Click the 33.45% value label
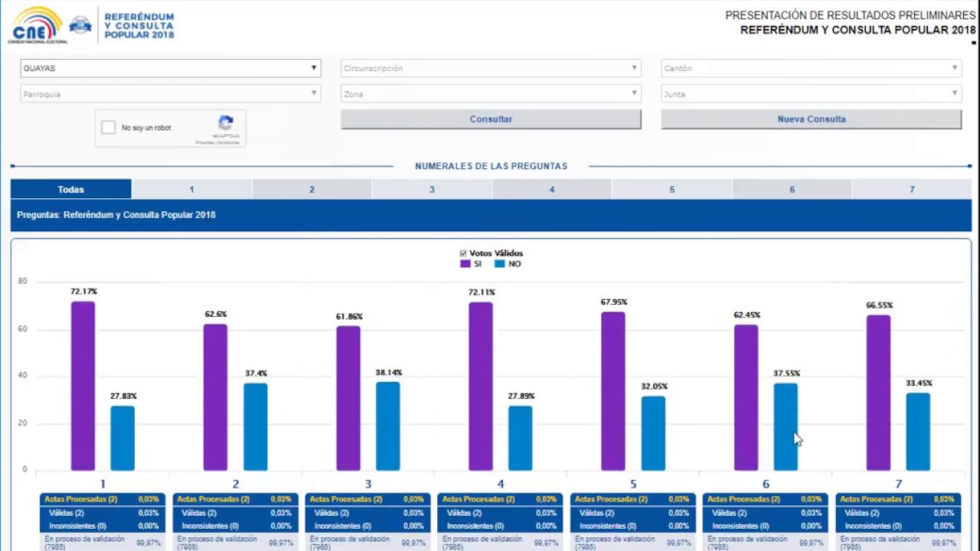980x551 pixels. [x=918, y=383]
